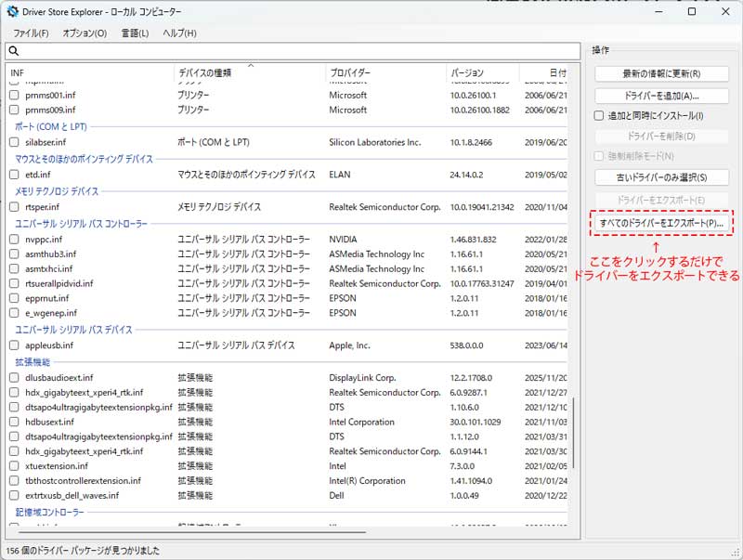Check the prnms001.inf checkbox
The image size is (743, 560).
tap(14, 96)
